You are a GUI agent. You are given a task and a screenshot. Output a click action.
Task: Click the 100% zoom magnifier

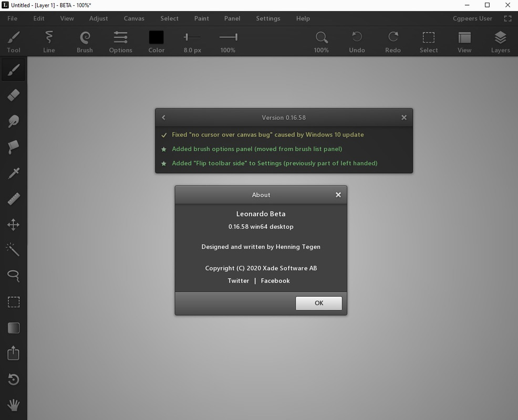coord(322,41)
